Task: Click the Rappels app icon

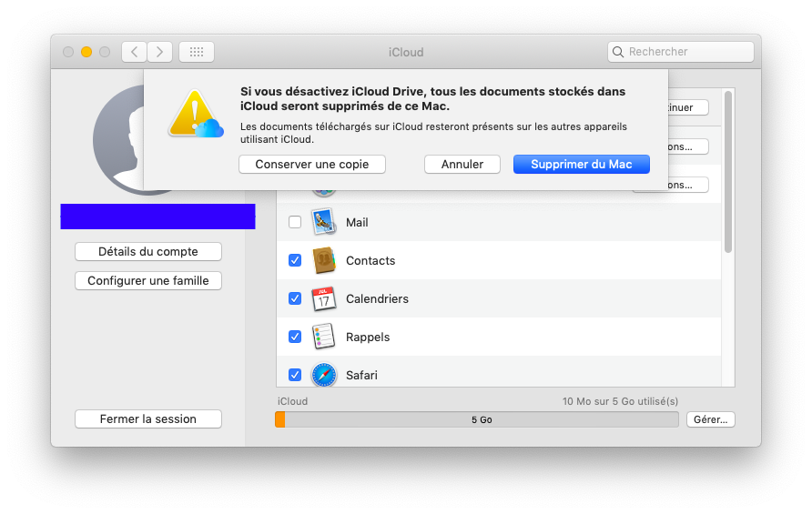Action: [x=324, y=337]
